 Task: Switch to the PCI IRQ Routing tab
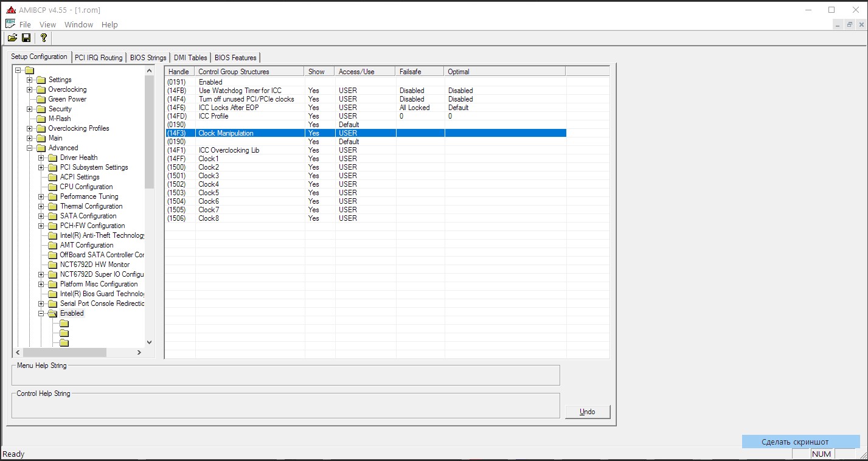pos(99,58)
